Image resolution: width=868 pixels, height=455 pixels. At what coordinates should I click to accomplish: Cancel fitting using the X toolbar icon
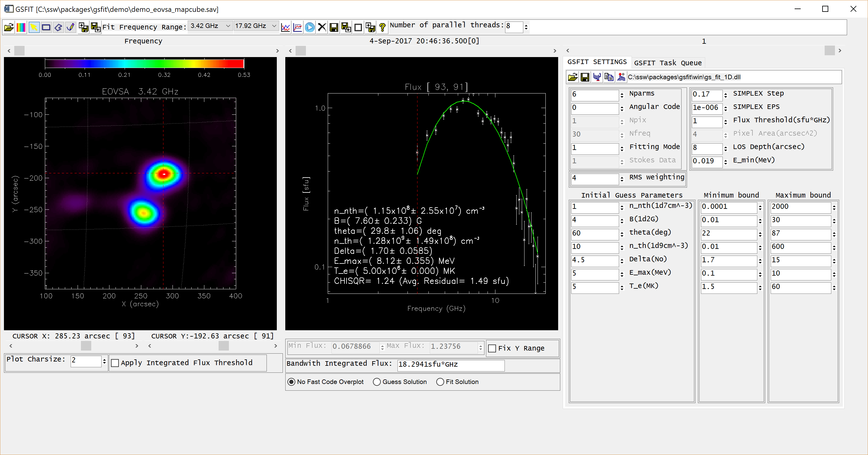tap(321, 27)
